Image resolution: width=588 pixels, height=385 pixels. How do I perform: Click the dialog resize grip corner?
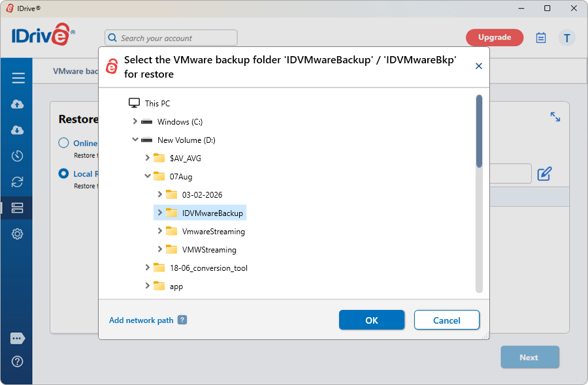485,335
